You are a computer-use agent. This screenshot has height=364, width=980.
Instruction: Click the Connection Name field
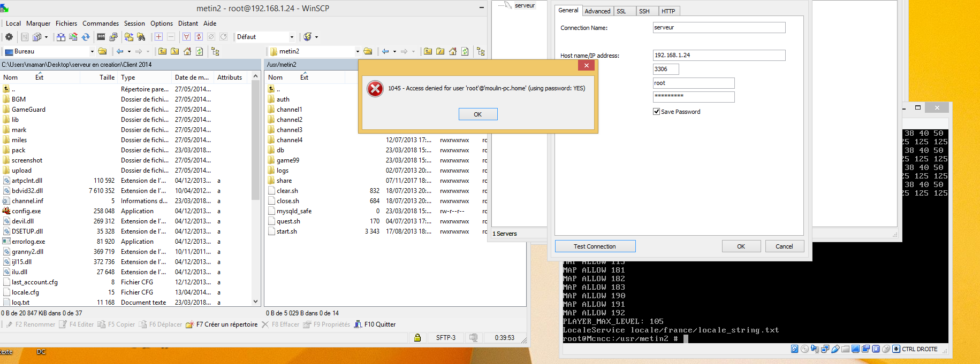pos(719,27)
